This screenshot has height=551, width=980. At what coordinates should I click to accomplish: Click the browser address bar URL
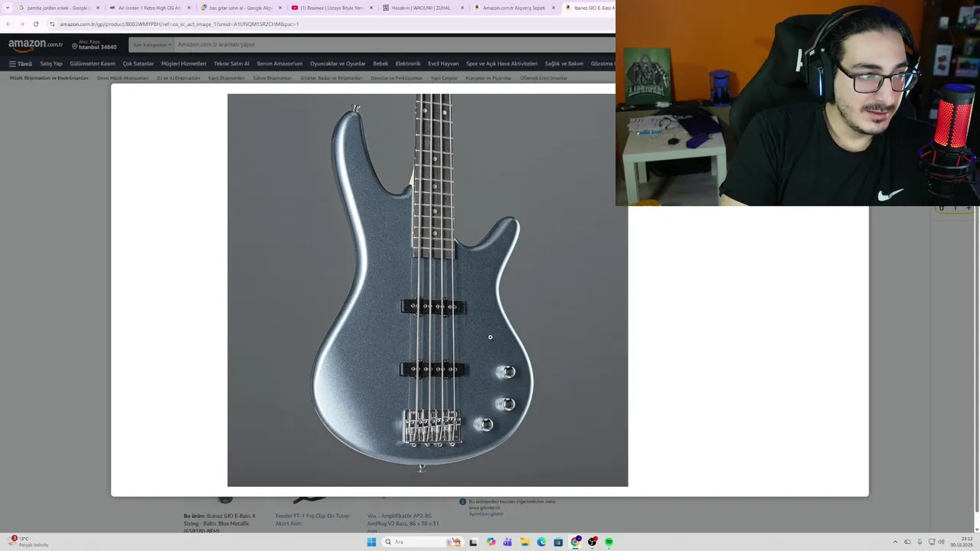pyautogui.click(x=179, y=24)
